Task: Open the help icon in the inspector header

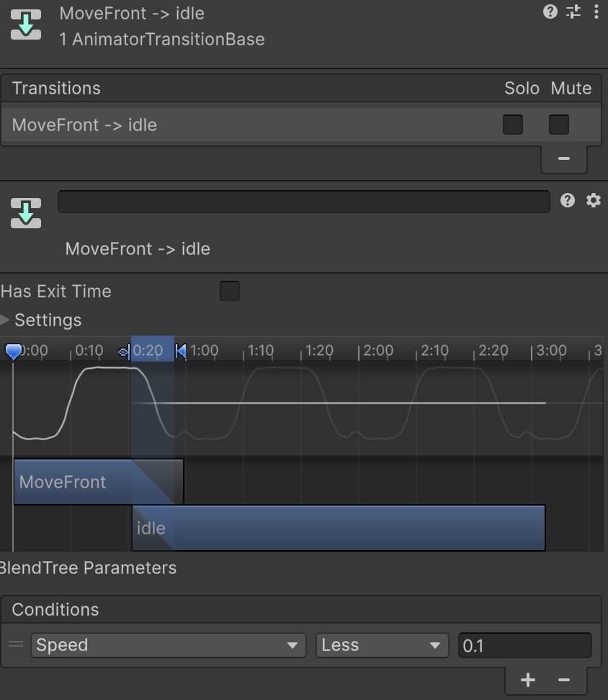Action: (550, 12)
